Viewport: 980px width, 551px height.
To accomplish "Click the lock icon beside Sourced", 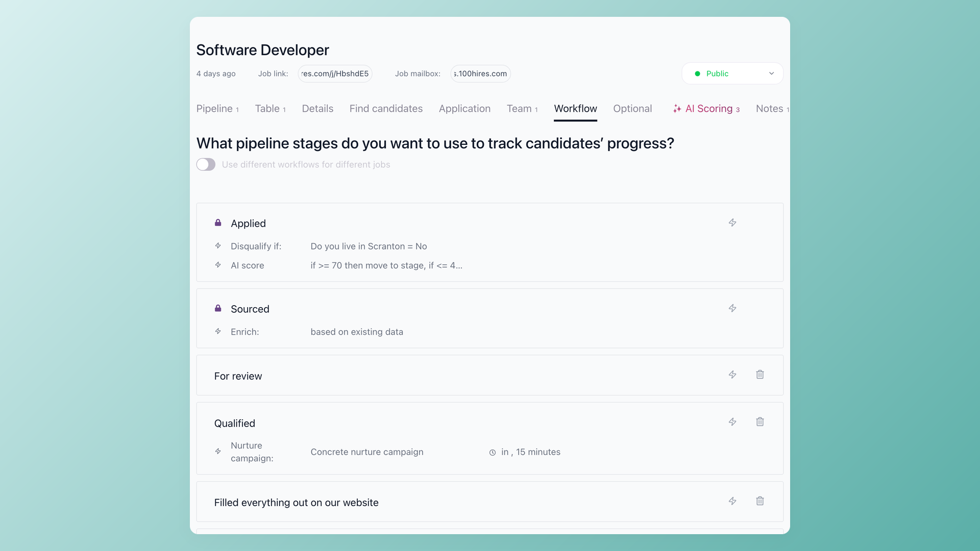I will click(x=218, y=308).
